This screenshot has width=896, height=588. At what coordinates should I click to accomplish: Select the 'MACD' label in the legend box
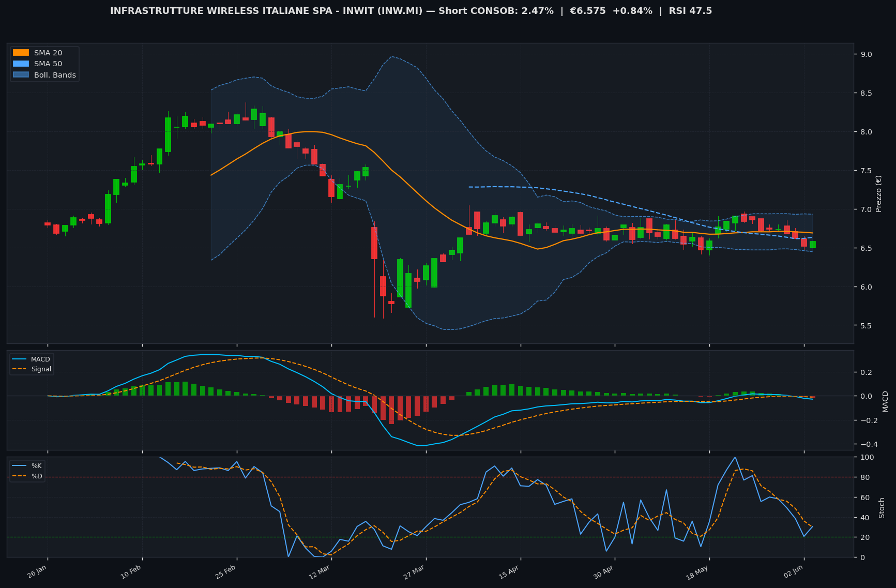click(x=40, y=359)
